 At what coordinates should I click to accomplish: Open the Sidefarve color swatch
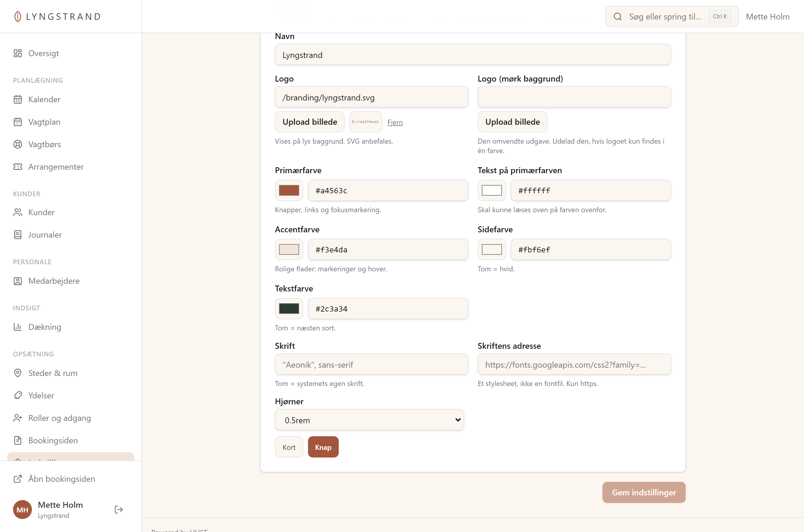[x=492, y=249]
